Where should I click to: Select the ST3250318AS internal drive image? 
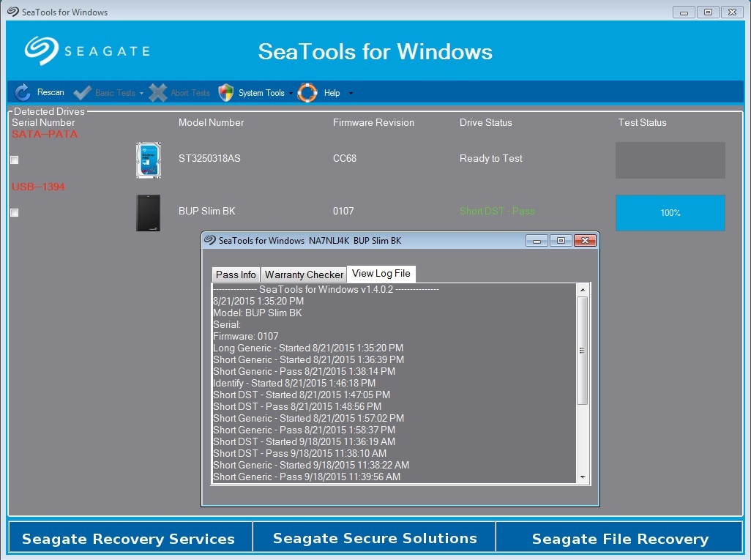(x=149, y=160)
